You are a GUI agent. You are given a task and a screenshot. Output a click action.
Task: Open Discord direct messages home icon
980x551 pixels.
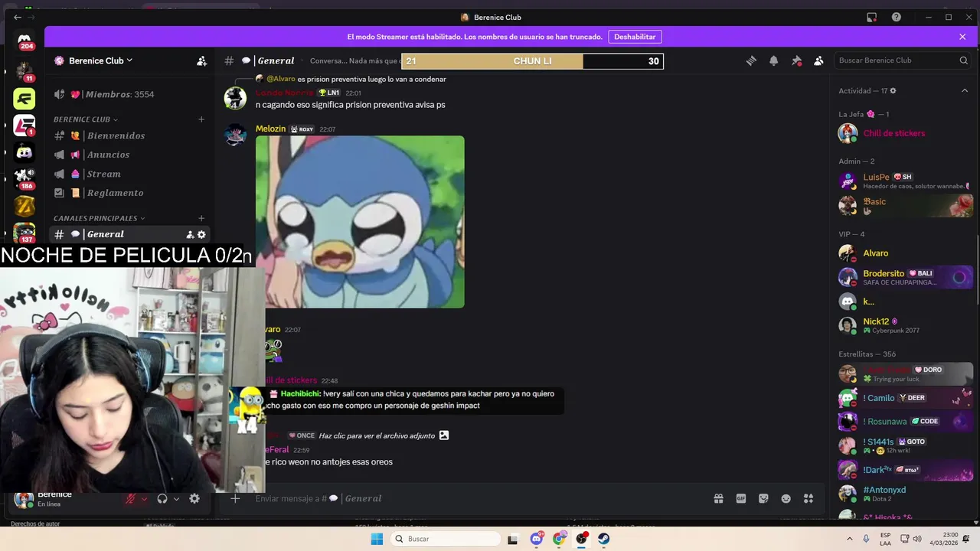(24, 40)
